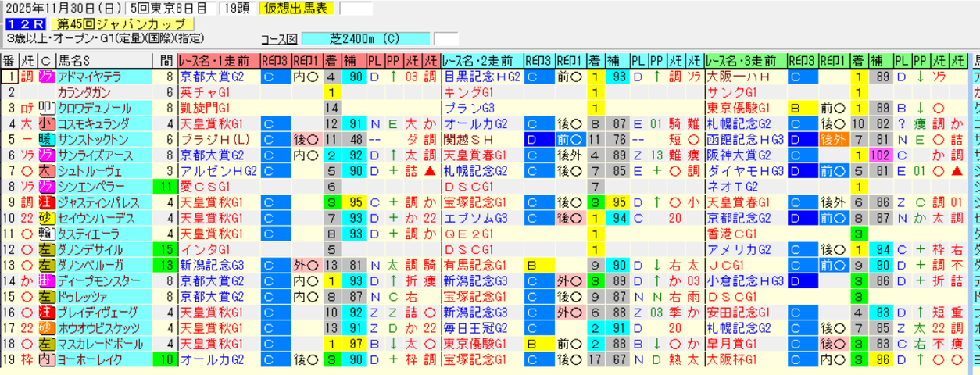Click アルゼンHG2 race cell
This screenshot has width=980, height=375.
(x=218, y=171)
